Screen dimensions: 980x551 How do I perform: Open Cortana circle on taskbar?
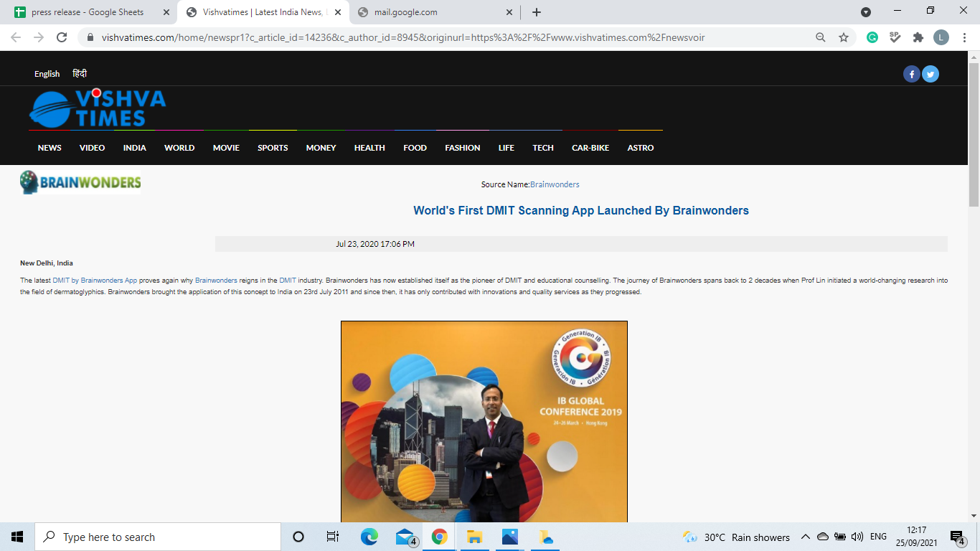tap(298, 537)
